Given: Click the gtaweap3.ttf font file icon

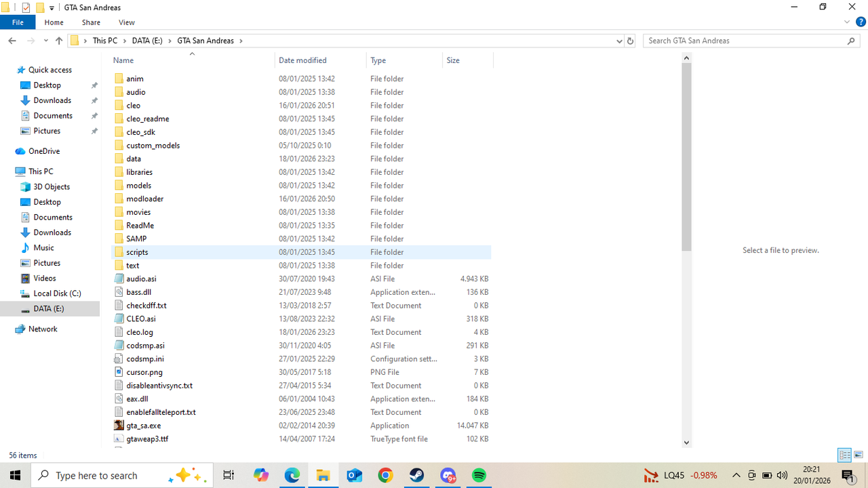Looking at the screenshot, I should (x=119, y=439).
